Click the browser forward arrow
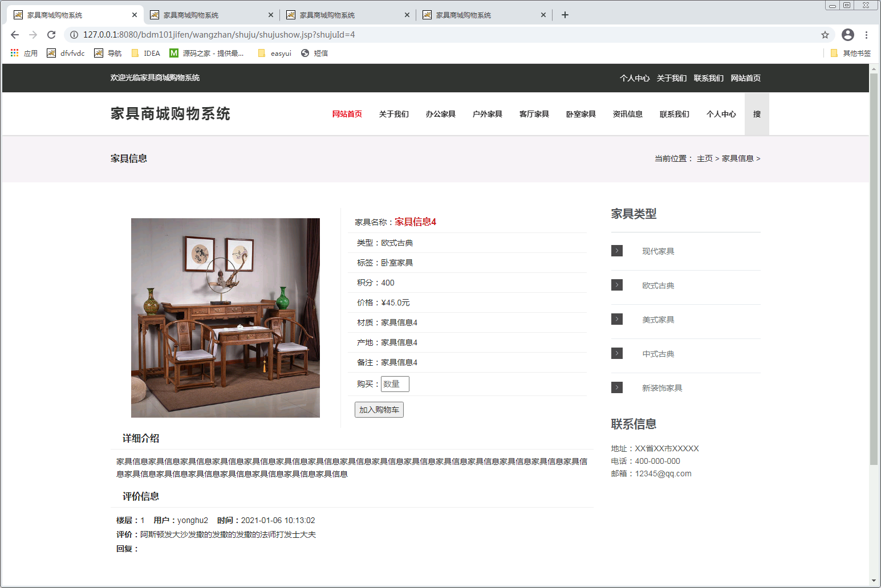Screen dimensions: 881x588 point(33,35)
